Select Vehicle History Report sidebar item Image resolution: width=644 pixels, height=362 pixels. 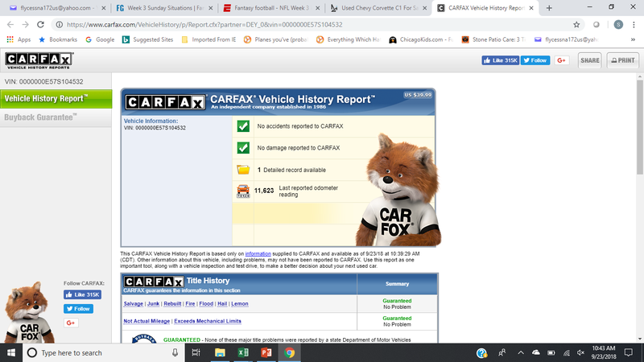click(x=56, y=99)
